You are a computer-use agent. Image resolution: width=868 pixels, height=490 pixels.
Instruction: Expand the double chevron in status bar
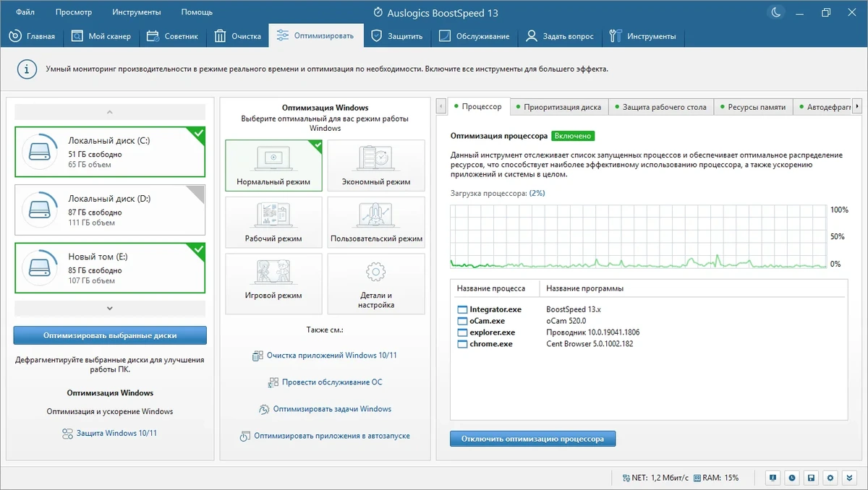pyautogui.click(x=851, y=478)
